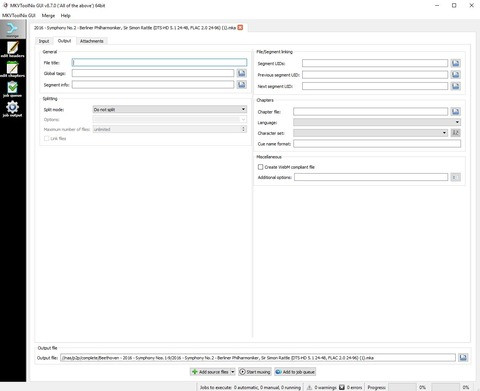Browse for a Previous segment UID file

tap(456, 75)
